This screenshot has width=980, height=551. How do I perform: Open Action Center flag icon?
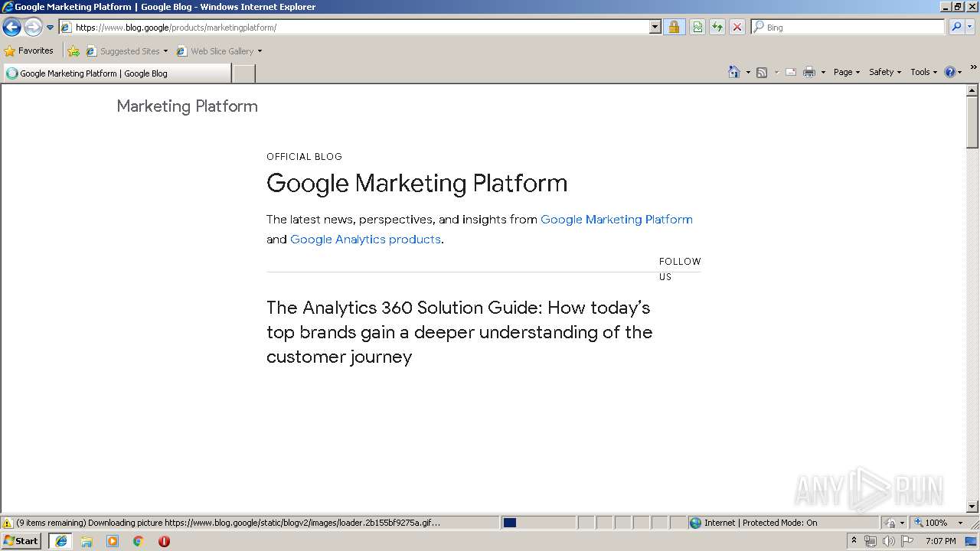point(907,541)
